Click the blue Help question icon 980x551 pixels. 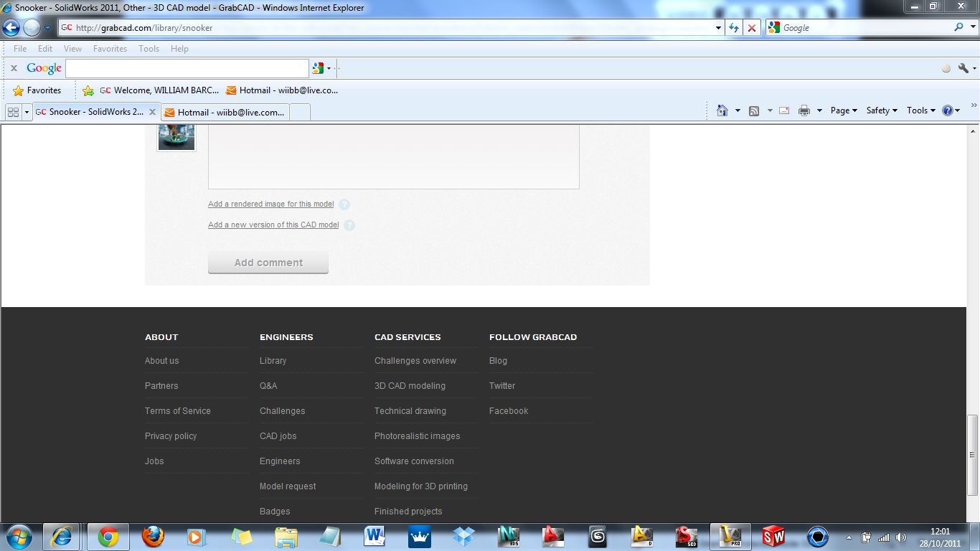coord(947,110)
